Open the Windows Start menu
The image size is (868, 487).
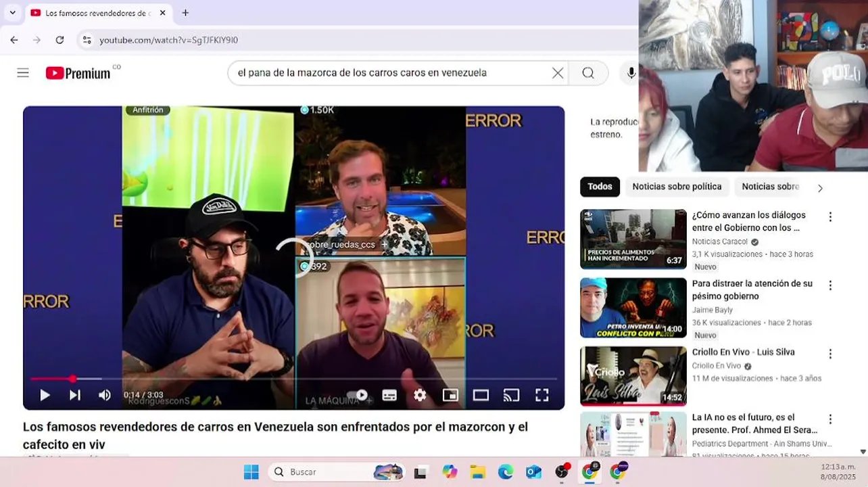251,472
